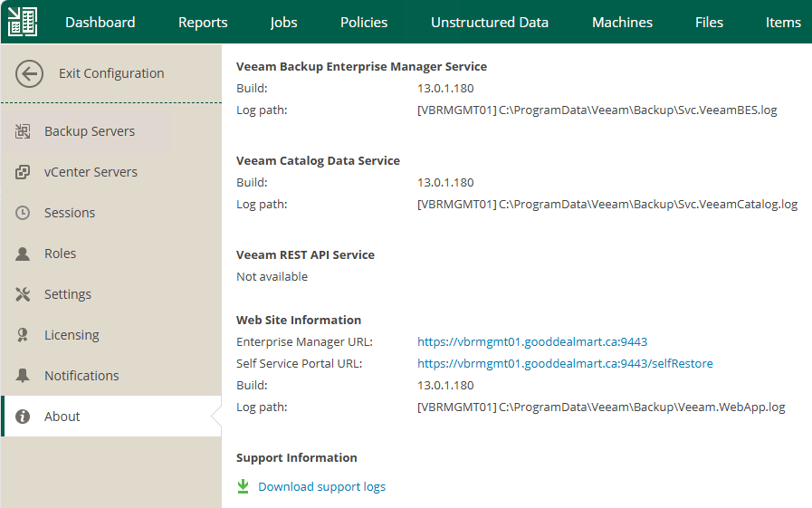This screenshot has width=812, height=508.
Task: Click the green download arrow icon
Action: pos(243,487)
